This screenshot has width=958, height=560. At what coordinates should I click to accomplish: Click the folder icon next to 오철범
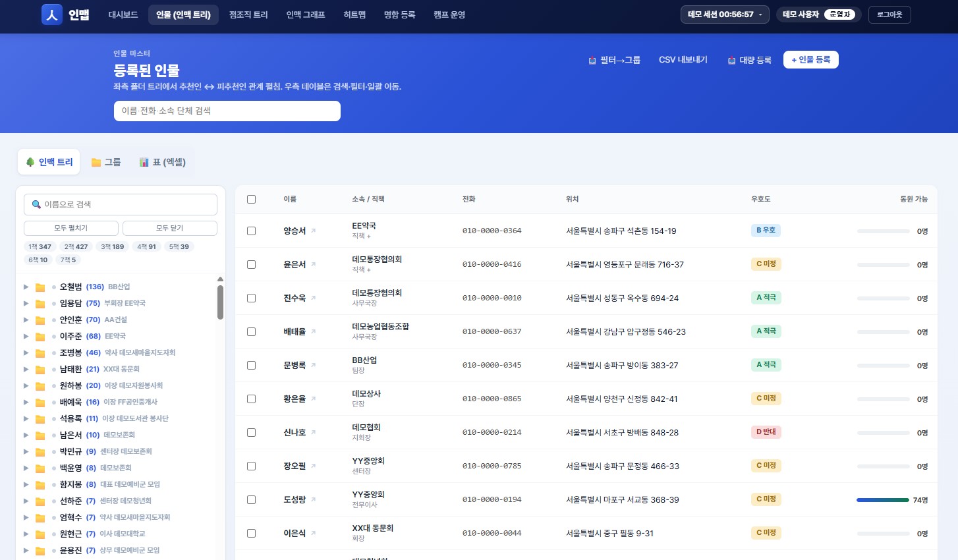(x=40, y=287)
